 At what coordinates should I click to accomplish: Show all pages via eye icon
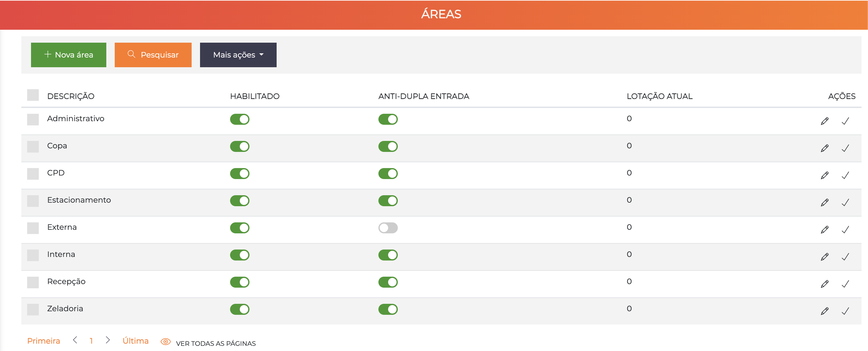(x=165, y=342)
